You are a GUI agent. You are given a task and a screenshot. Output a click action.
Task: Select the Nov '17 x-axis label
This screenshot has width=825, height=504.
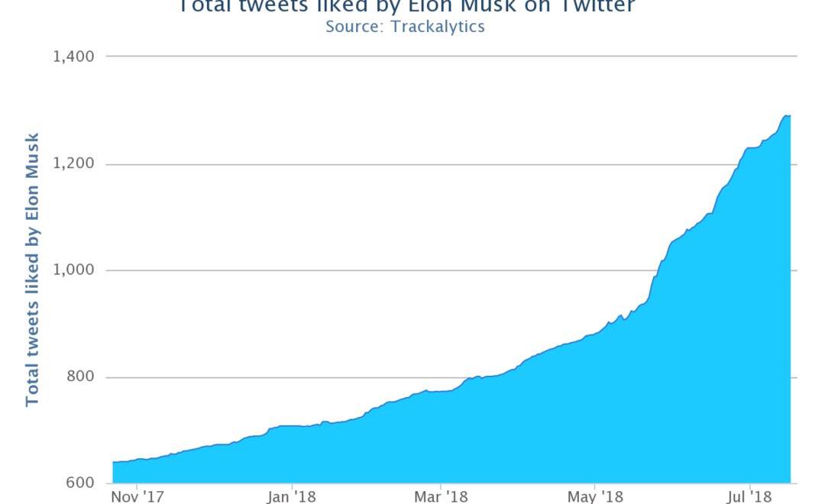point(136,497)
